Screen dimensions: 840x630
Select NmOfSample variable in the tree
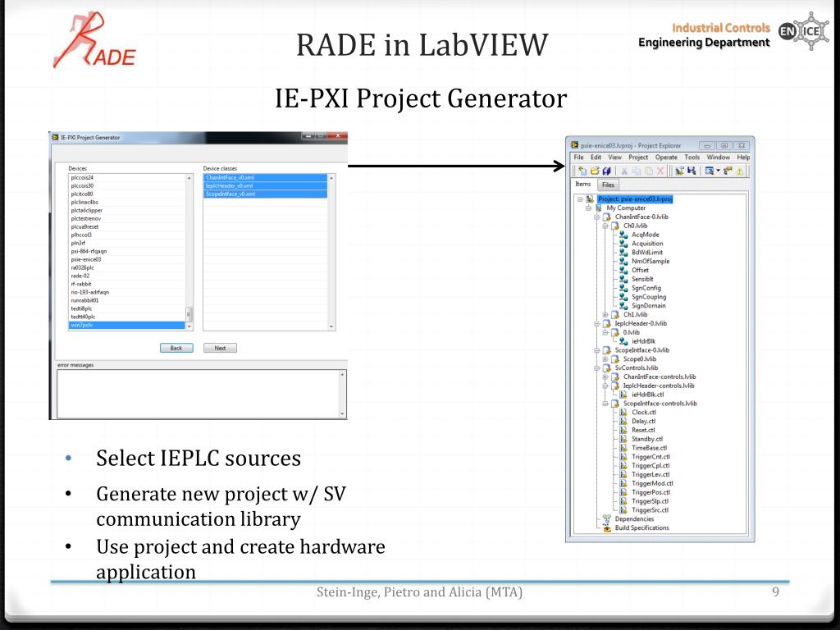651,262
